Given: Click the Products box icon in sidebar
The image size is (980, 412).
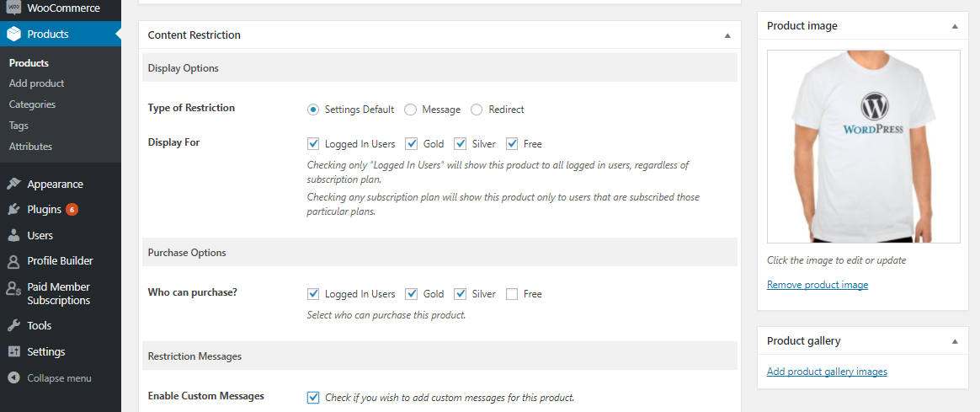Looking at the screenshot, I should [13, 35].
